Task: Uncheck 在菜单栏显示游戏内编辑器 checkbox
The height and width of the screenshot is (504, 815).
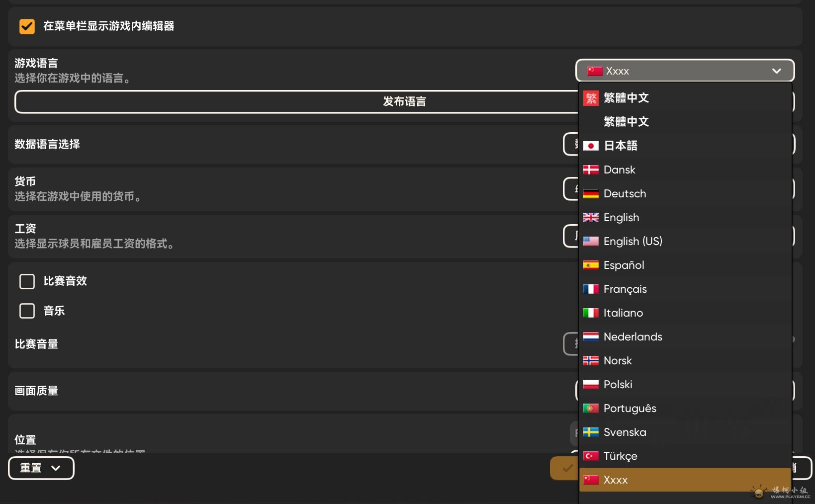Action: (27, 26)
